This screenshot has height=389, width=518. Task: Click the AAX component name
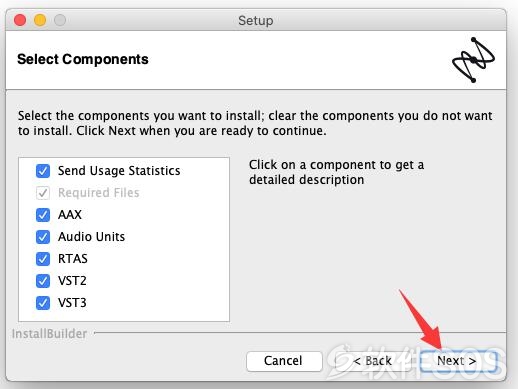(70, 215)
